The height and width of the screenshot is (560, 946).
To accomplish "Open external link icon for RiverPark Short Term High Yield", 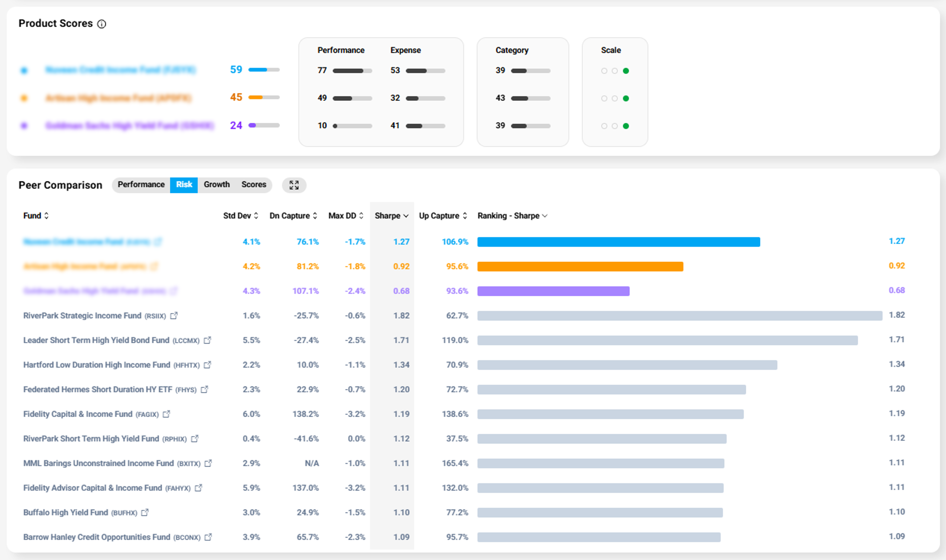I will pyautogui.click(x=194, y=439).
